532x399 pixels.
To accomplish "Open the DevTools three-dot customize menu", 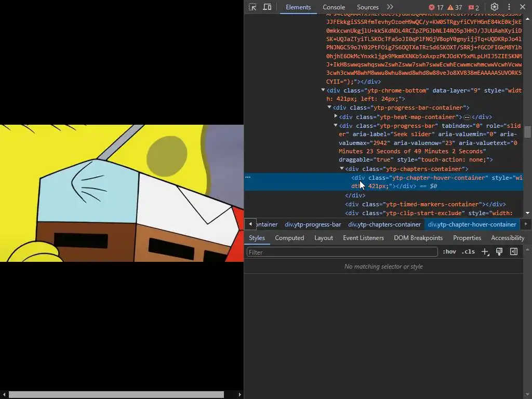I will (x=509, y=7).
